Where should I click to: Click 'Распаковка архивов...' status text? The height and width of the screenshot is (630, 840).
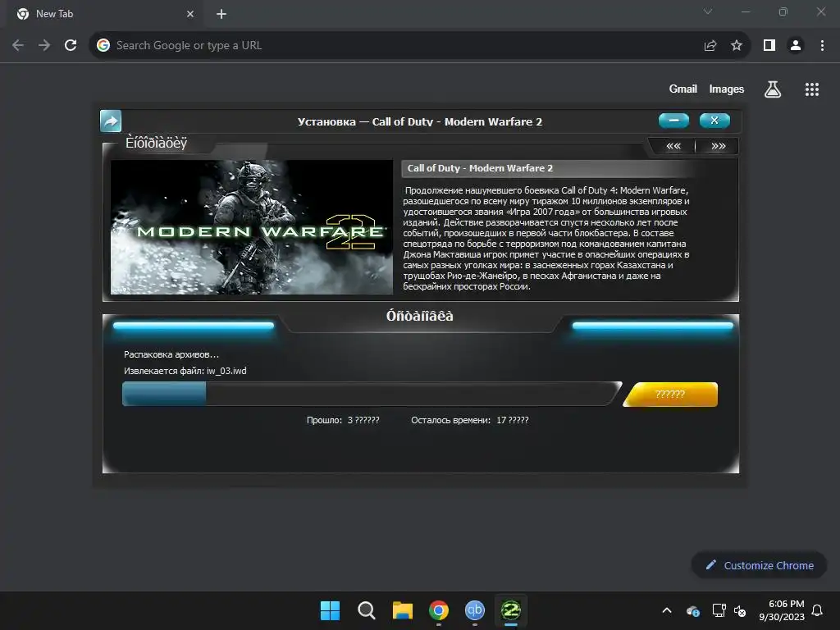pos(171,354)
